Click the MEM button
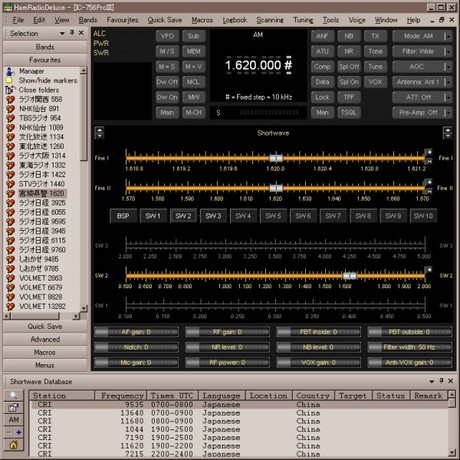 click(x=194, y=51)
